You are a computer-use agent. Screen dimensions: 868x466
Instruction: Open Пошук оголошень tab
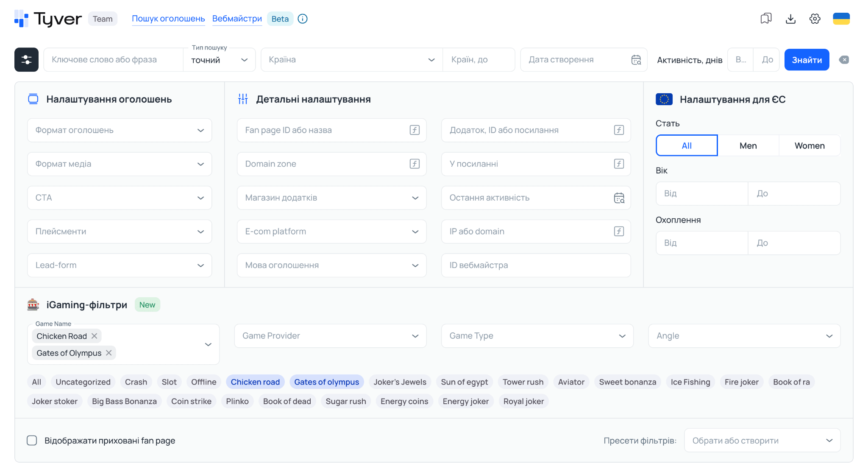[x=168, y=19]
